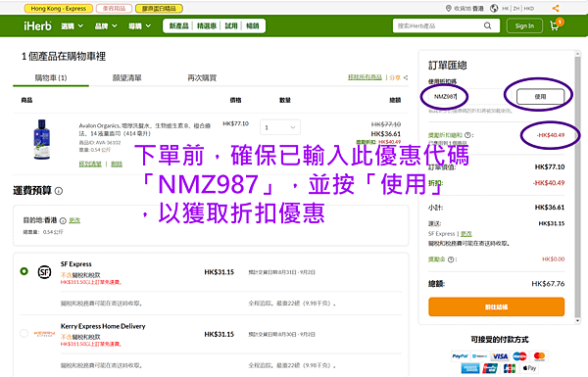Click the delivery location pin icon
Screen dimensions: 588x377
click(x=449, y=8)
